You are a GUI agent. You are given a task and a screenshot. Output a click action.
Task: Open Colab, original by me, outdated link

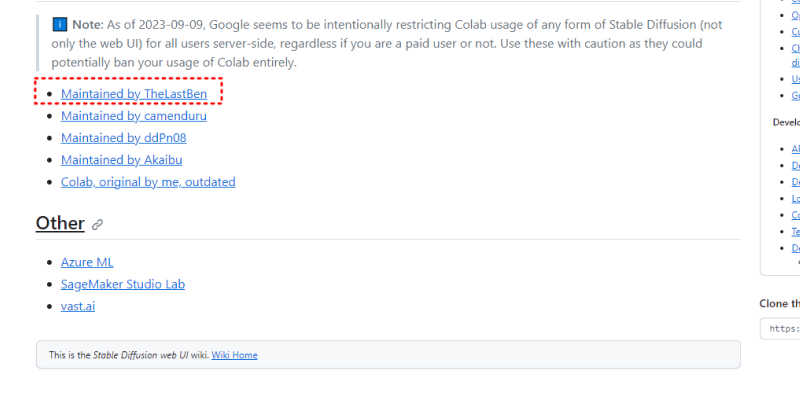point(147,182)
